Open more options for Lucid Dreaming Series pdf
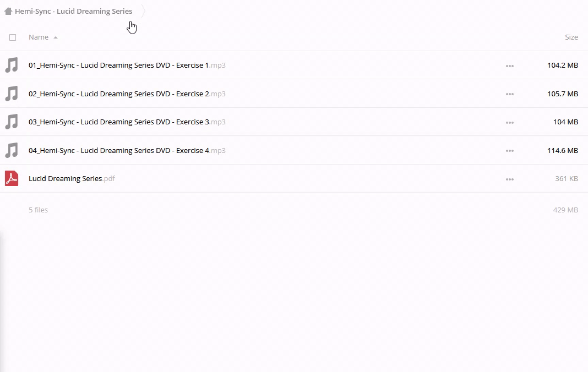588x372 pixels. (x=509, y=179)
